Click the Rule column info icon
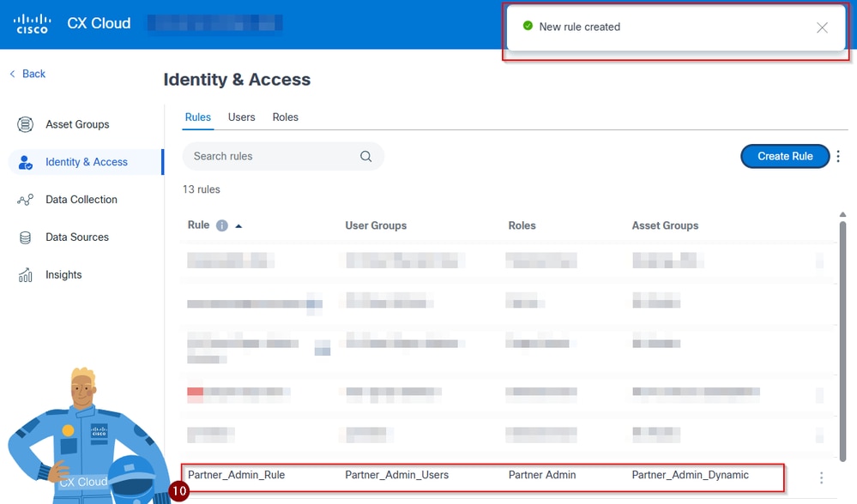Viewport: 857px width, 504px height. (x=222, y=225)
